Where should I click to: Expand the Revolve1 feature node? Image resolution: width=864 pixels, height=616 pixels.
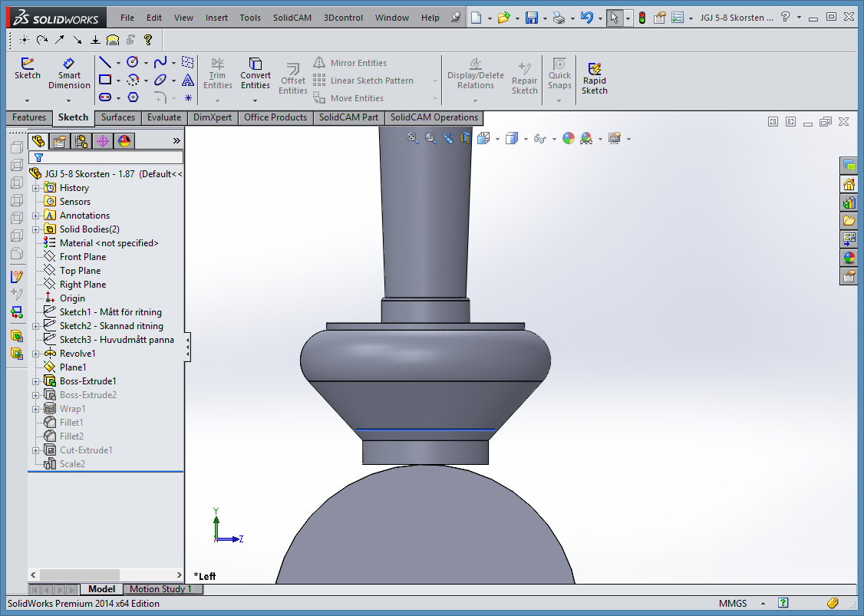point(36,354)
